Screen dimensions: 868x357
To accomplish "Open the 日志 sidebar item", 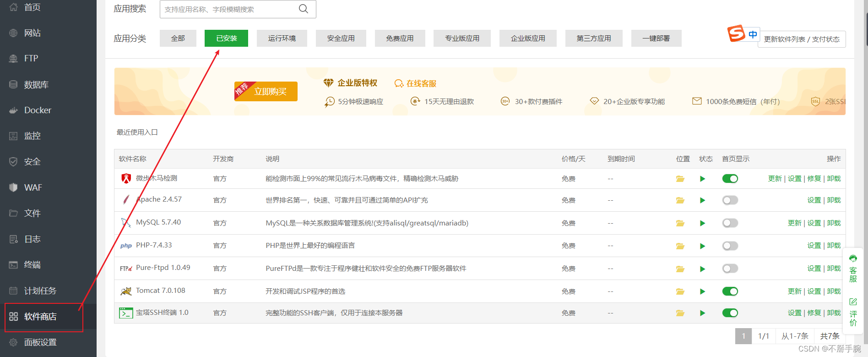I will point(48,239).
